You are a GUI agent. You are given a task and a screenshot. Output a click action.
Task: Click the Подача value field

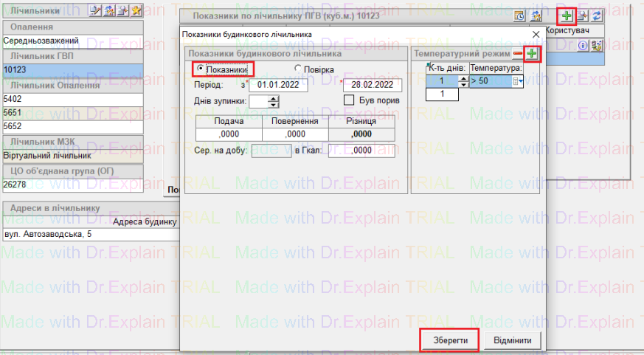(229, 134)
